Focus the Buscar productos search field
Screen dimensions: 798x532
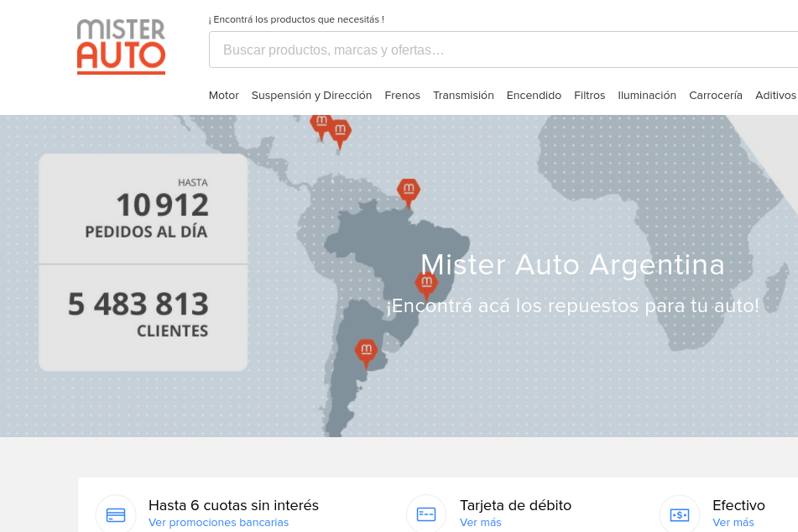[503, 50]
